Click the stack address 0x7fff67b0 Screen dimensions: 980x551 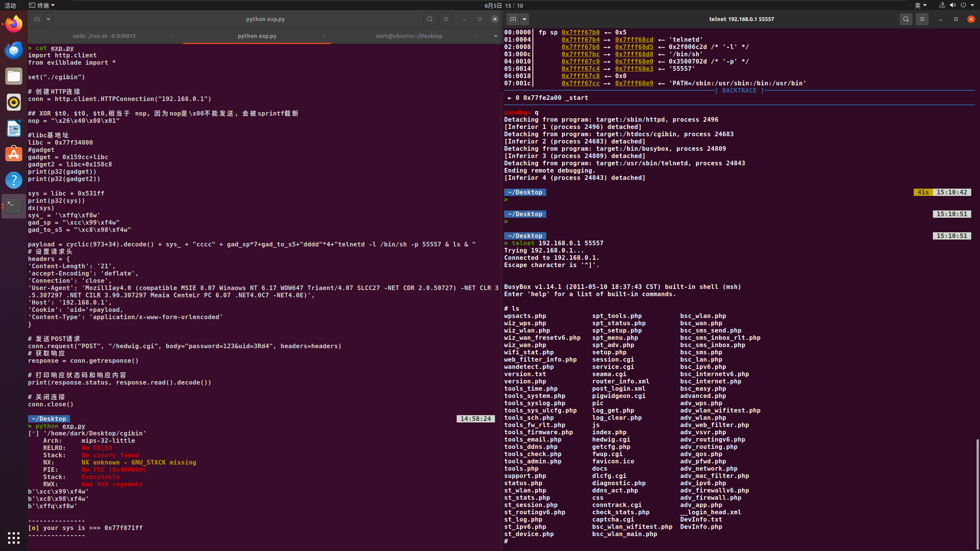tap(580, 33)
